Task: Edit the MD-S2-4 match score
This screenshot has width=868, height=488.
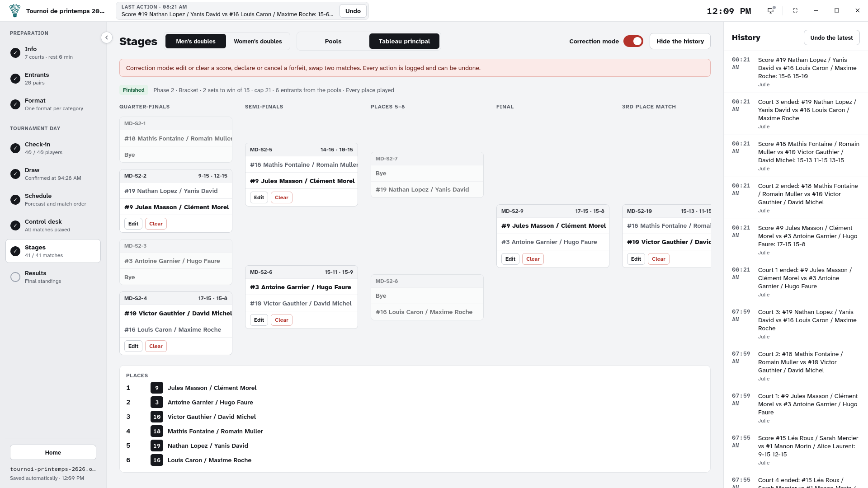Action: [x=133, y=346]
